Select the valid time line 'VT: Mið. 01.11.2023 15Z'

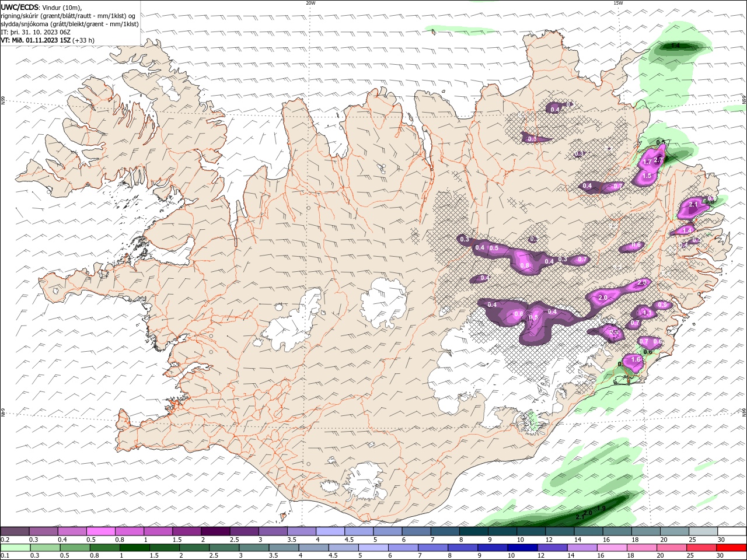click(x=36, y=40)
